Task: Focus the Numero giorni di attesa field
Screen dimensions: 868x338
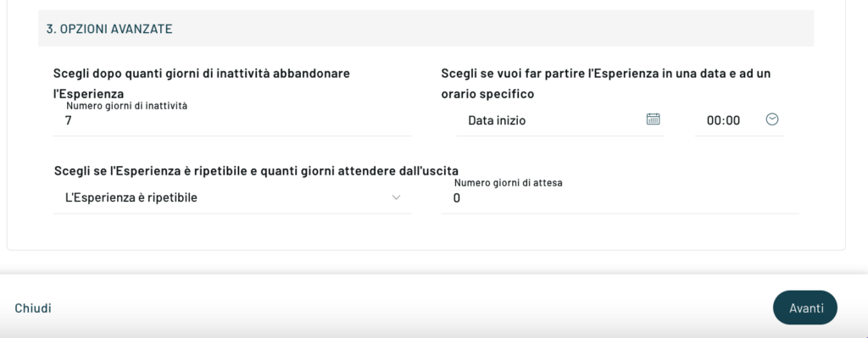Action: [x=620, y=198]
